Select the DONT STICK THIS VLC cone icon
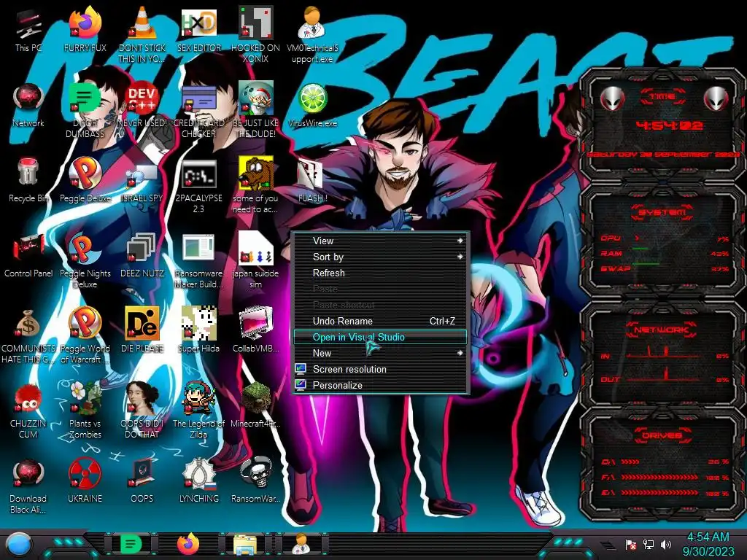747x560 pixels. [142, 34]
